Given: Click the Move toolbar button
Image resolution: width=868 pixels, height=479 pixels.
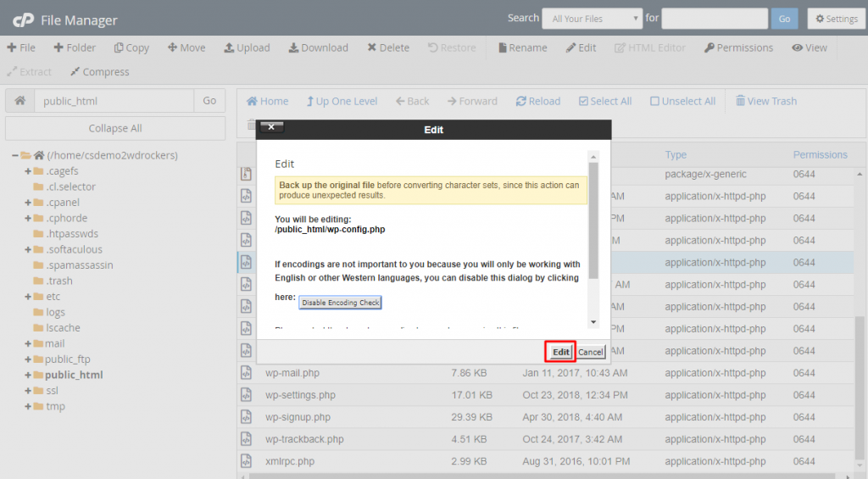Looking at the screenshot, I should (x=186, y=47).
